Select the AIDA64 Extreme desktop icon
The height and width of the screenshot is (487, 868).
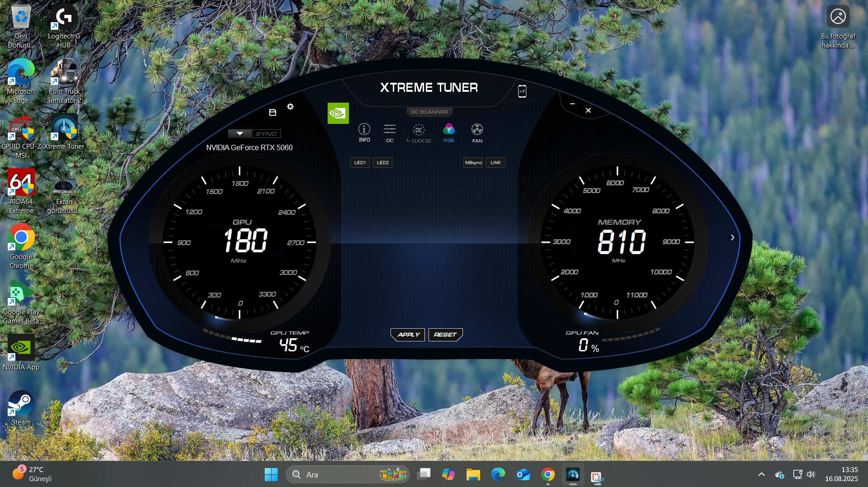tap(21, 192)
